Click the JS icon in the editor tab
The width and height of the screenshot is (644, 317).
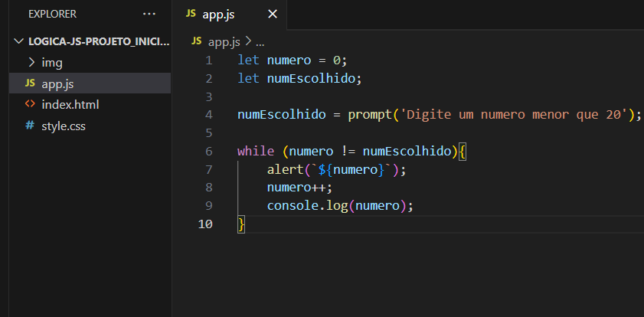pyautogui.click(x=191, y=14)
